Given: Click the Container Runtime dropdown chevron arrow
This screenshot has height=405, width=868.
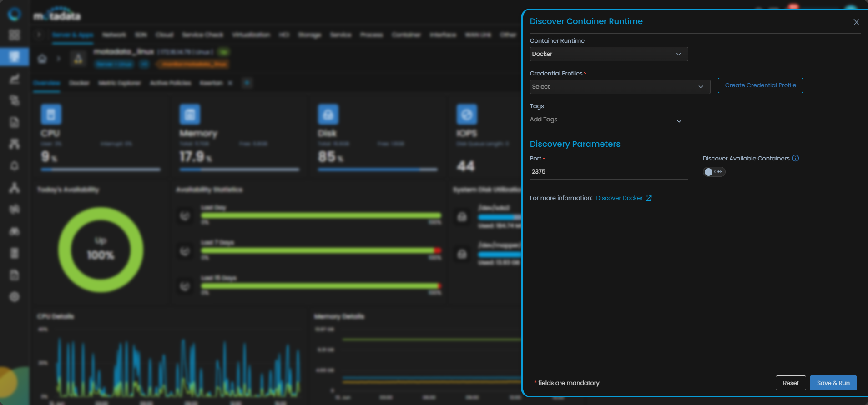Looking at the screenshot, I should point(678,54).
